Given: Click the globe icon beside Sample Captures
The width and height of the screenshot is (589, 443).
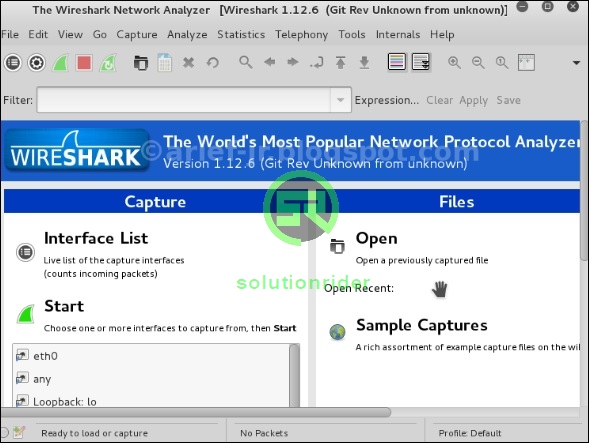Looking at the screenshot, I should tap(337, 332).
